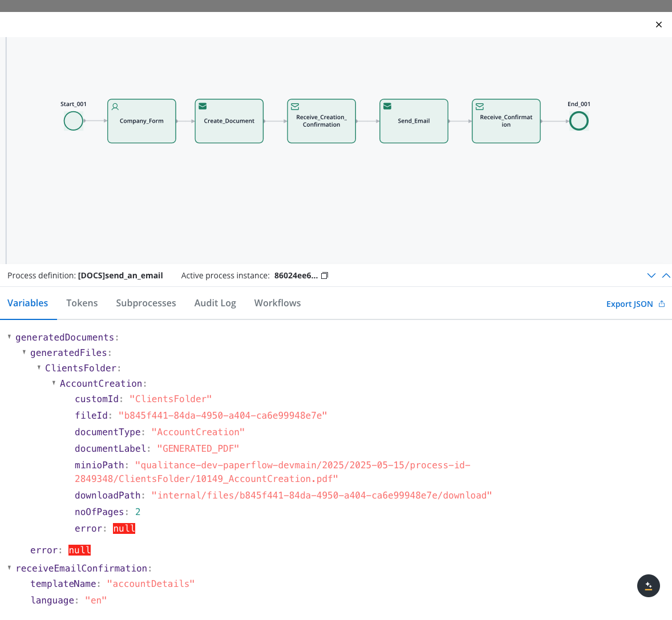This screenshot has height=620, width=672.
Task: Click the downloadPath value string
Action: pyautogui.click(x=321, y=495)
